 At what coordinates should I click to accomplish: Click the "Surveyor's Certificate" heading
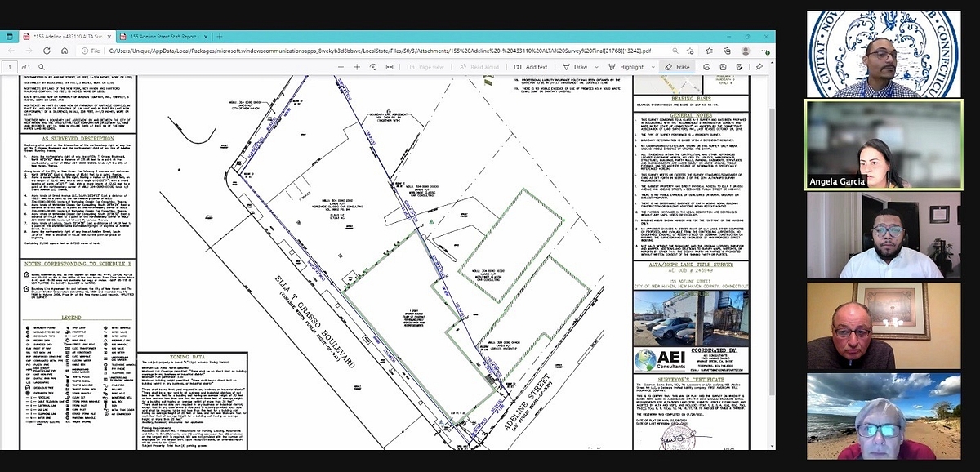pyautogui.click(x=691, y=379)
